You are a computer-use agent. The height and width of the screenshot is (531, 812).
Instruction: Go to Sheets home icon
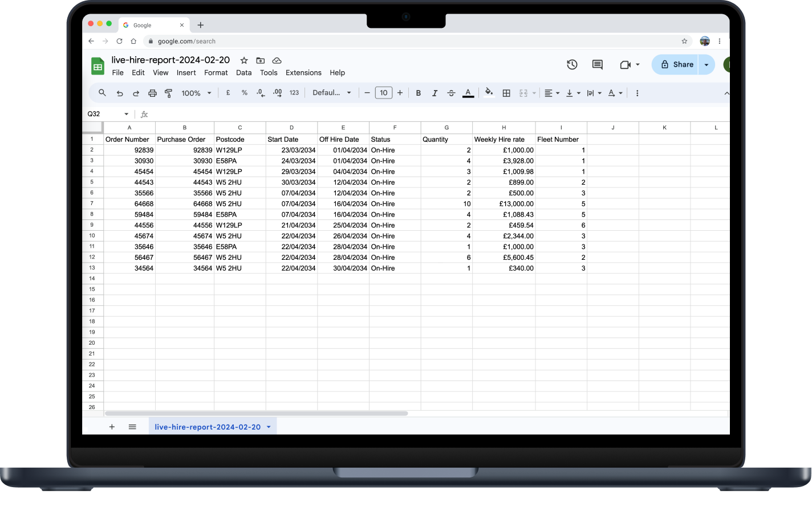(x=98, y=66)
